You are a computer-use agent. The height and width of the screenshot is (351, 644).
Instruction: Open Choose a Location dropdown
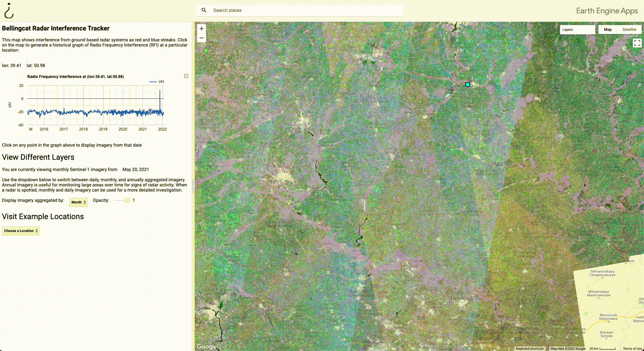tap(21, 231)
